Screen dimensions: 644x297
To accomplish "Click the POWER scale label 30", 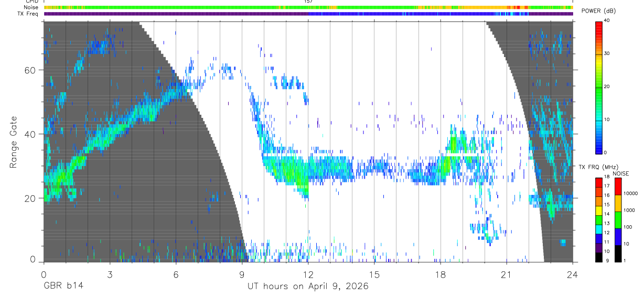I will 607,54.
